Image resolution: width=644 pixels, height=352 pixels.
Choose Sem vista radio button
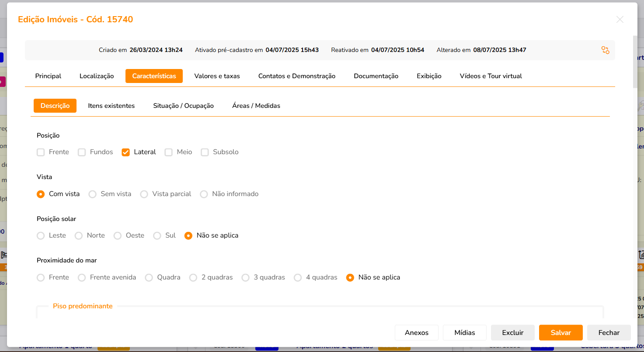(x=92, y=194)
